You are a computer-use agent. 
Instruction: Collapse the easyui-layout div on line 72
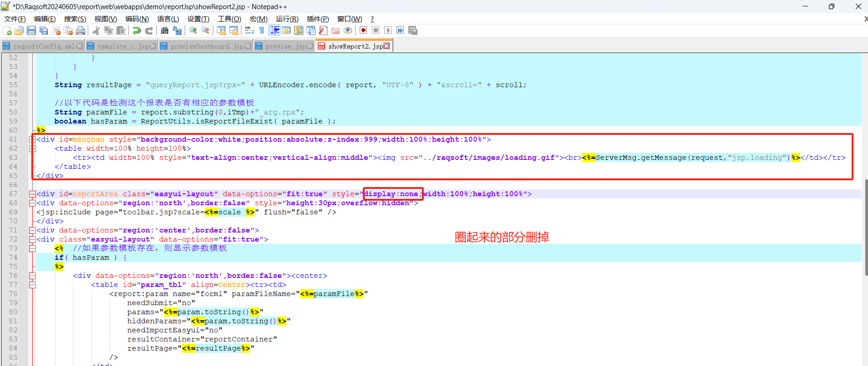(32, 239)
